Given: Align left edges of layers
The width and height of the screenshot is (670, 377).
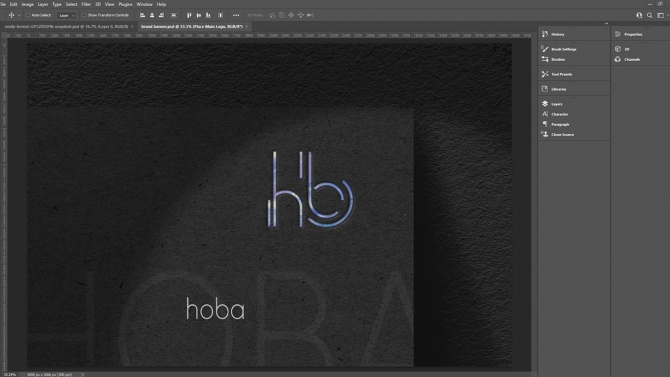Looking at the screenshot, I should click(142, 15).
